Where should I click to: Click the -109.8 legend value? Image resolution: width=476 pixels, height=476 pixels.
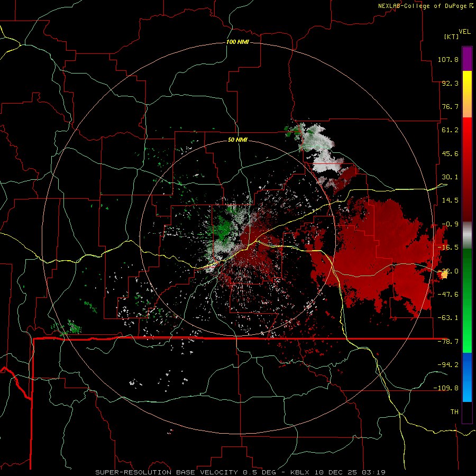[x=446, y=388]
